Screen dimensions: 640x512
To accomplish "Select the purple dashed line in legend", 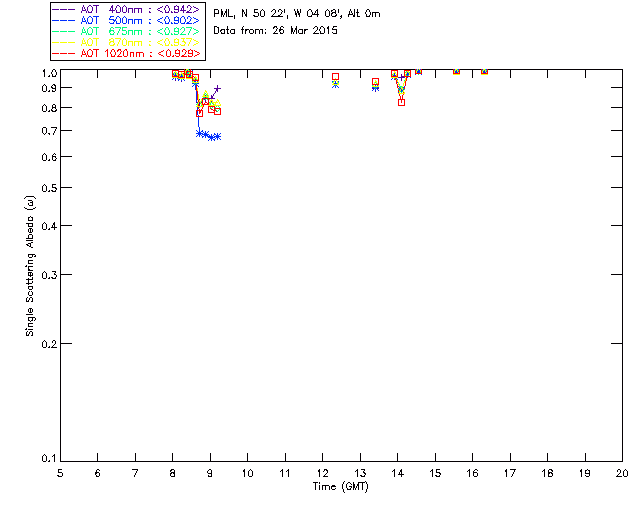I will click(64, 9).
